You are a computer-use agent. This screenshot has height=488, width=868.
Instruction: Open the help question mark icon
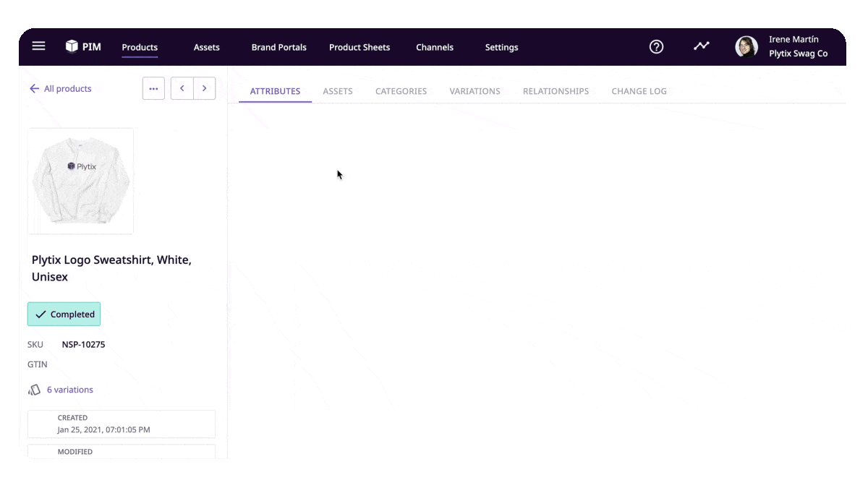656,46
